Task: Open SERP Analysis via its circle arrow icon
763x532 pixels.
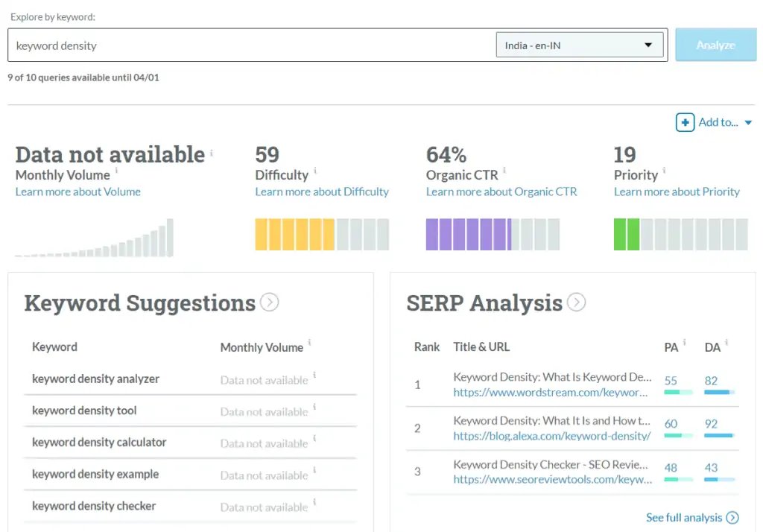Action: [576, 303]
